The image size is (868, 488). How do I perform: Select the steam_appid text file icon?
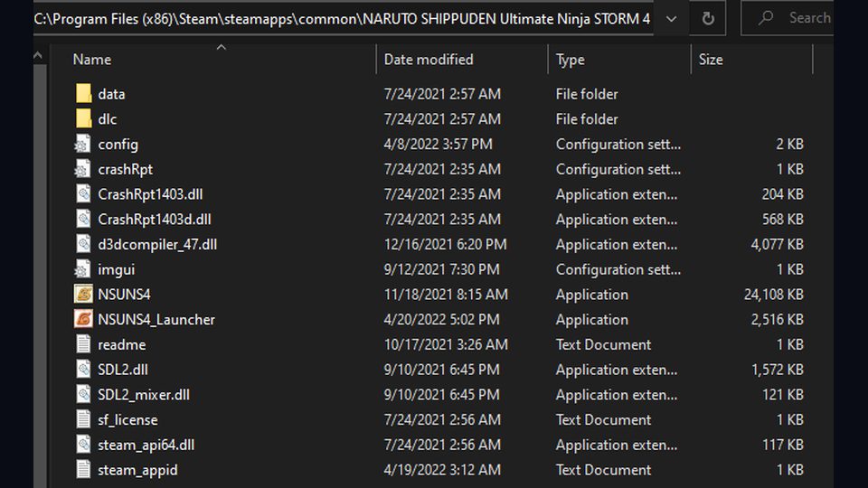click(x=83, y=469)
